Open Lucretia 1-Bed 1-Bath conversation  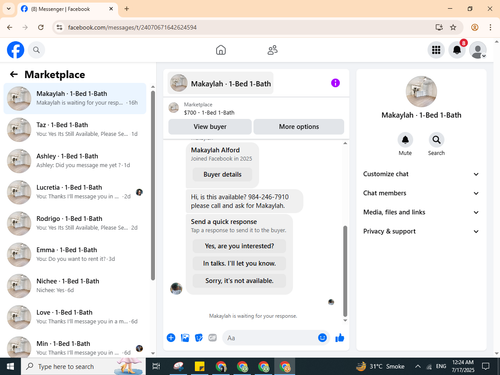pos(75,192)
